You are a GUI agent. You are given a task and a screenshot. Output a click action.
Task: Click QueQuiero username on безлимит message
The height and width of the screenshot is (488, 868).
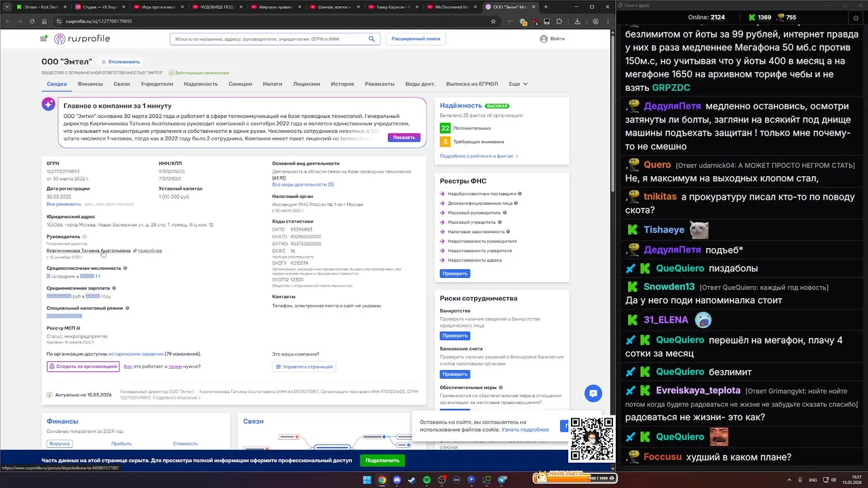point(680,371)
